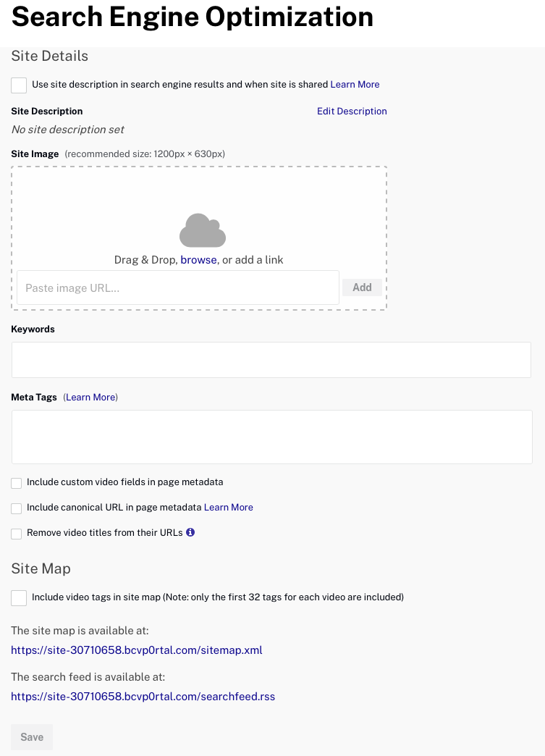Click inside the Keywords field
This screenshot has width=545, height=756.
271,360
